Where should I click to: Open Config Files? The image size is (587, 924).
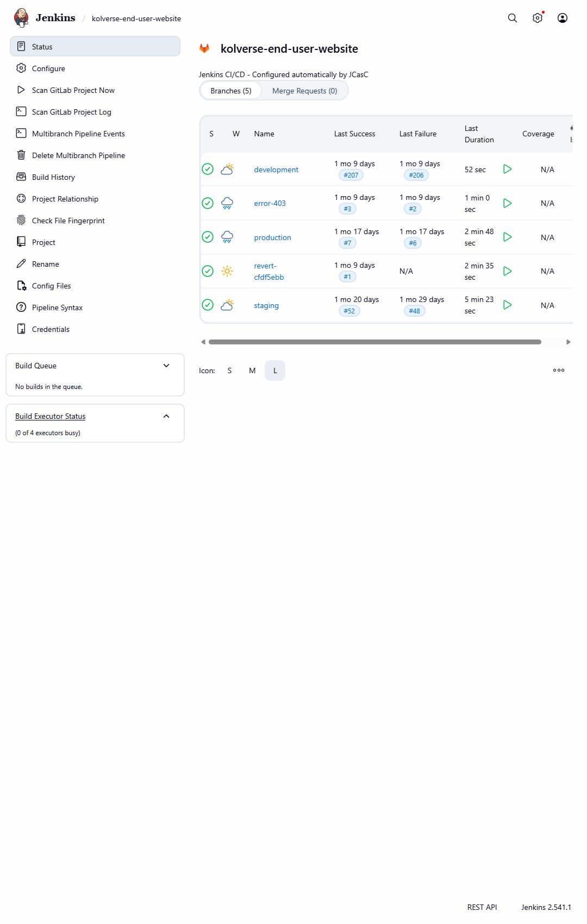point(95,286)
